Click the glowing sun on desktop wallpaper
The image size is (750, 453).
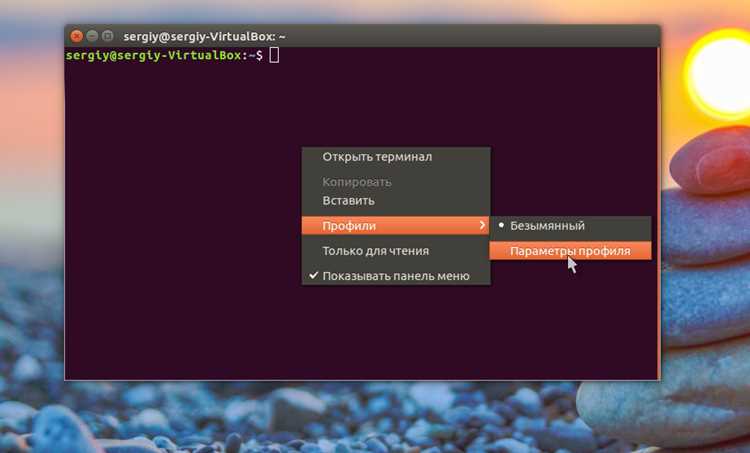click(720, 74)
